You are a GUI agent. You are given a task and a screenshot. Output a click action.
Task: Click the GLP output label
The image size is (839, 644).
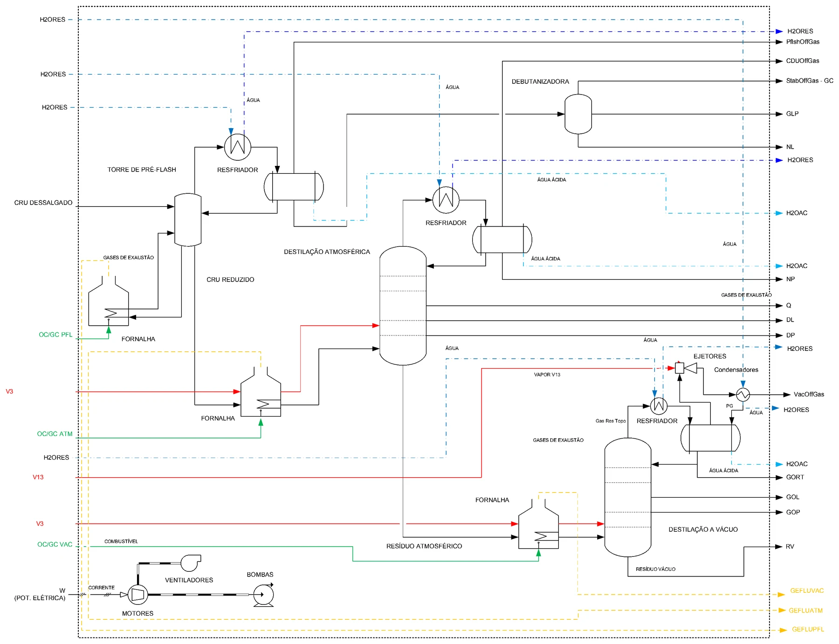792,114
